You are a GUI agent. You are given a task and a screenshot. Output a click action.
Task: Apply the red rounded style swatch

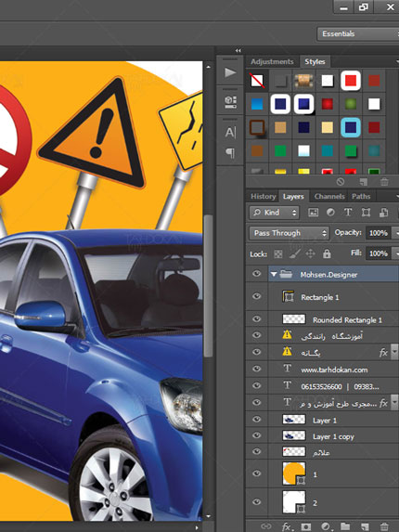tap(351, 81)
